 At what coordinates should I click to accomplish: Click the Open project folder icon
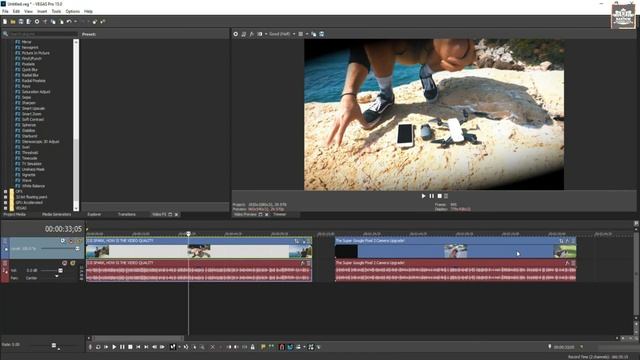coord(13,21)
